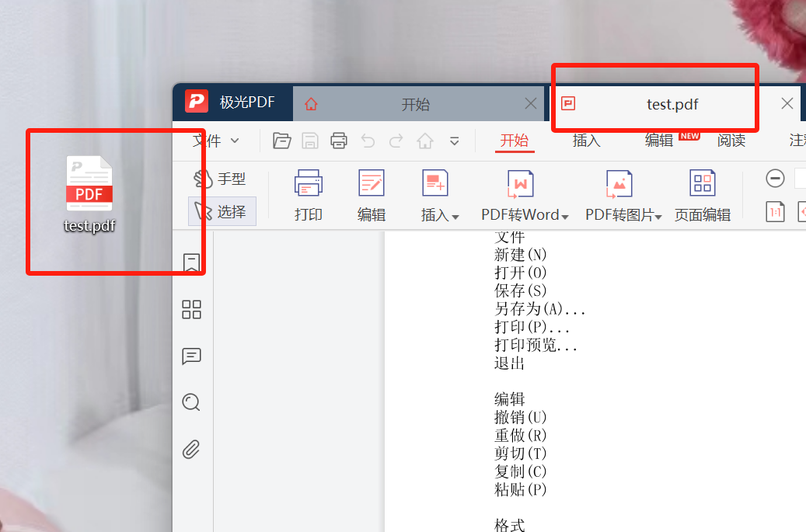Click the text 撤销(U) in document
This screenshot has height=532, width=806.
coord(520,417)
